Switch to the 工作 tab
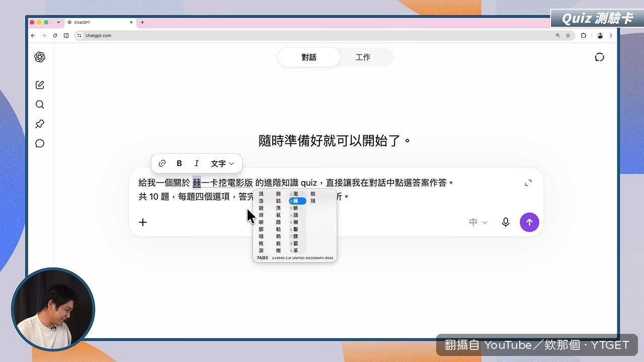 pyautogui.click(x=363, y=57)
